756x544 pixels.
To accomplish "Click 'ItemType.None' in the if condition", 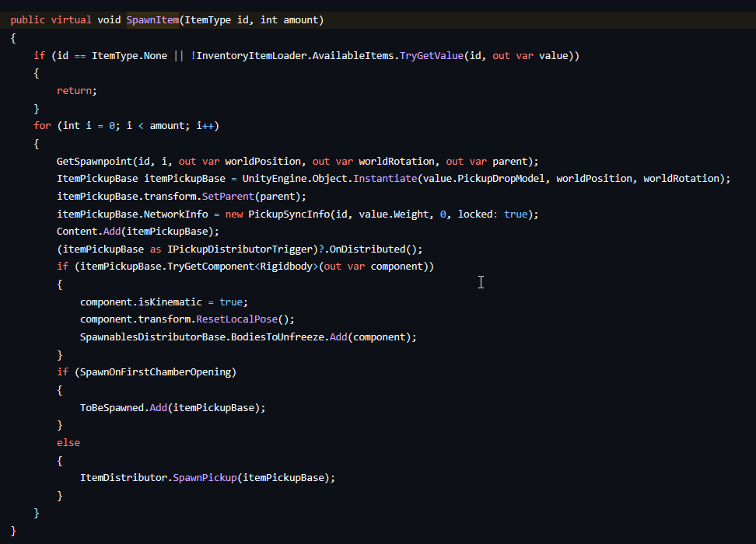I will click(129, 56).
